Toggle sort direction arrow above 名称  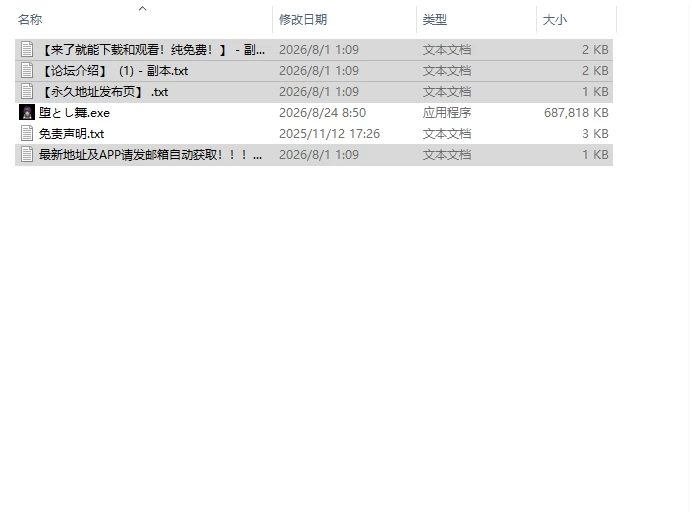(142, 8)
